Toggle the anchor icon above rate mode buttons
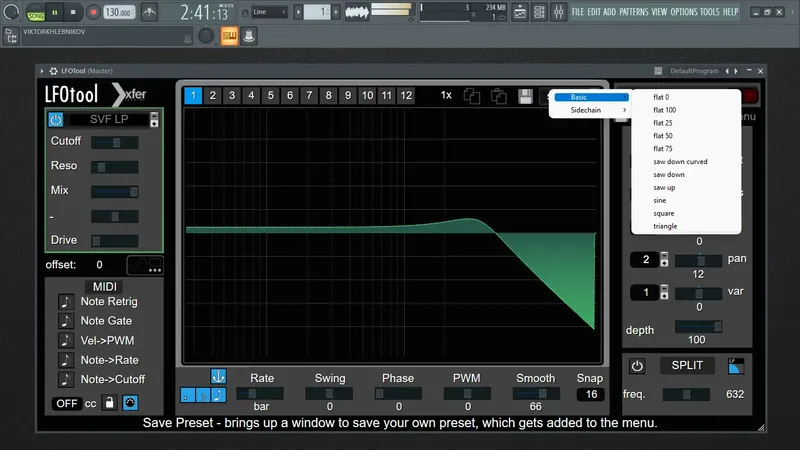 tap(218, 377)
